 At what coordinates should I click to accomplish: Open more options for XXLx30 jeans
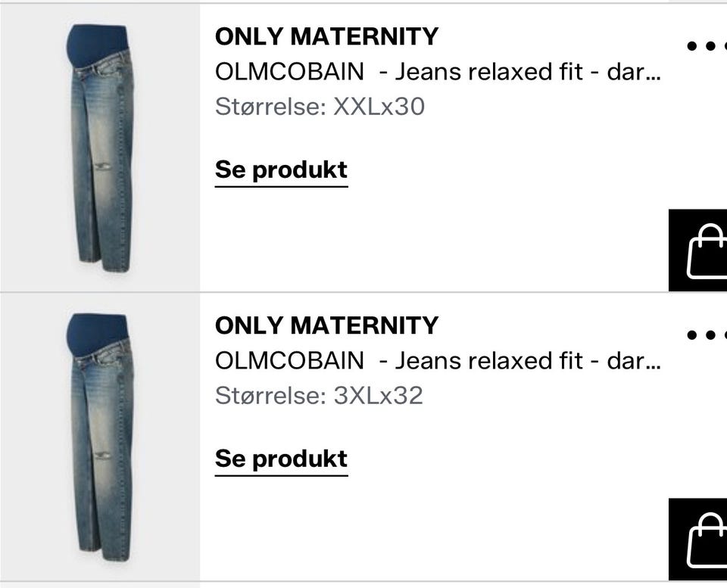[x=707, y=46]
